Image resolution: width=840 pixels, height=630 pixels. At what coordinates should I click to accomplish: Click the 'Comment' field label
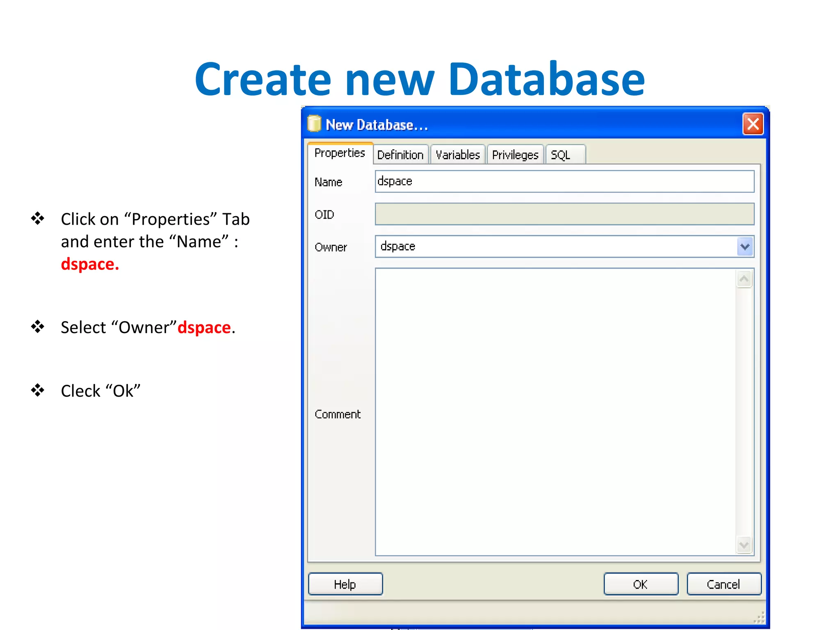click(338, 414)
